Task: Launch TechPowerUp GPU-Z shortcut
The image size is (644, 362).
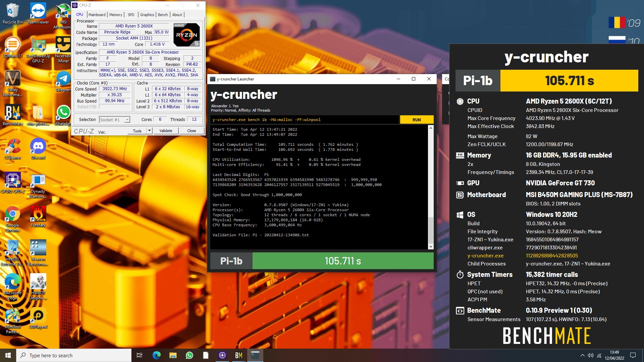Action: pos(38,50)
